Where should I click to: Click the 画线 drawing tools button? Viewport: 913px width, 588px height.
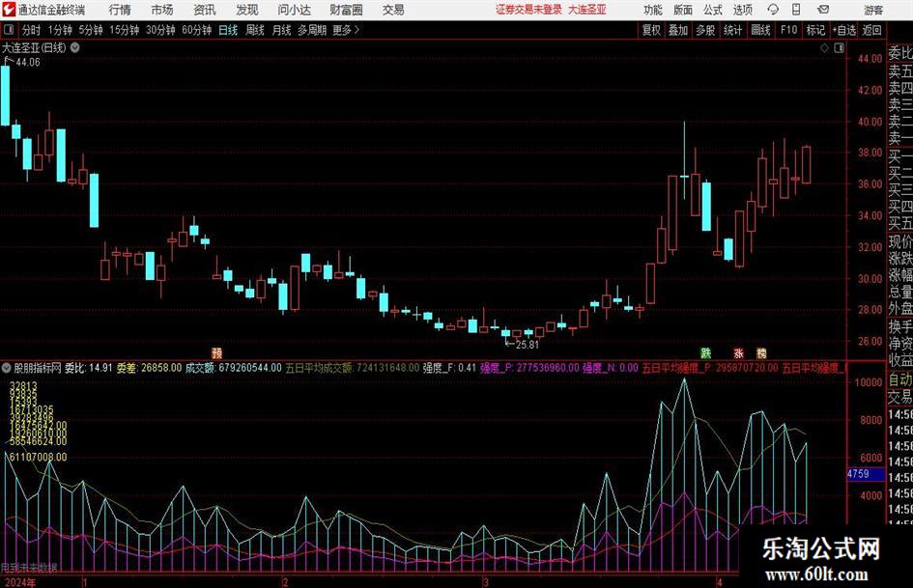tap(760, 30)
